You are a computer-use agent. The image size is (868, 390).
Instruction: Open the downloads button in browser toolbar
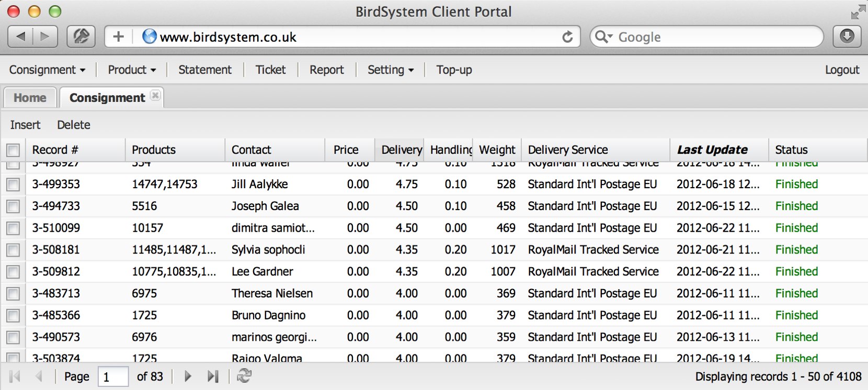(847, 37)
